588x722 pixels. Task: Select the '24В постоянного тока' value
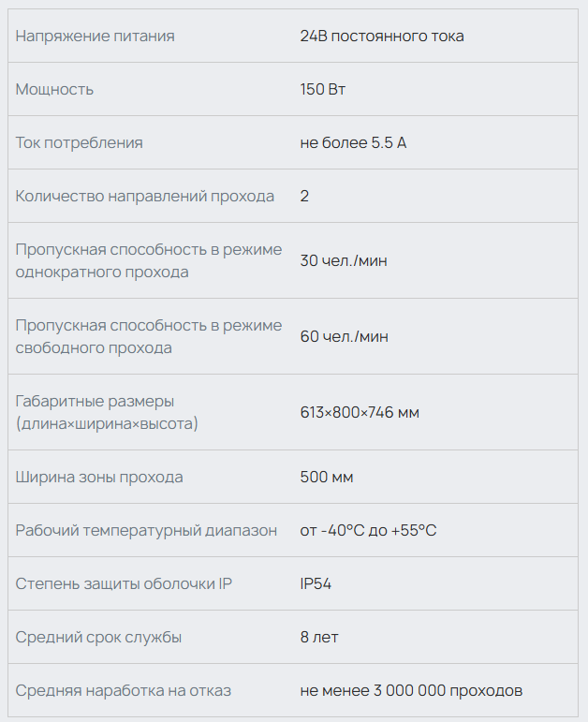(382, 37)
